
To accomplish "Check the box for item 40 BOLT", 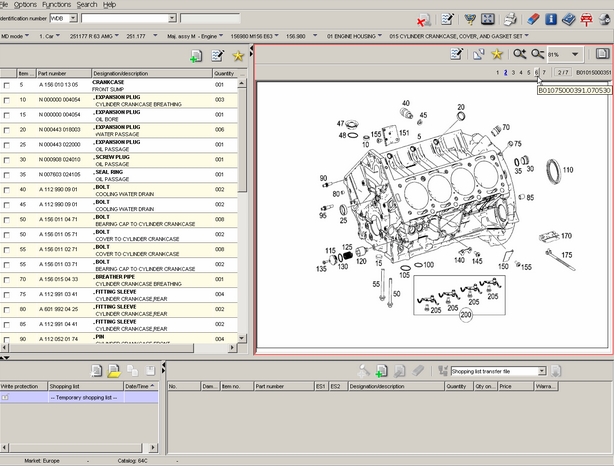I will pyautogui.click(x=7, y=190).
